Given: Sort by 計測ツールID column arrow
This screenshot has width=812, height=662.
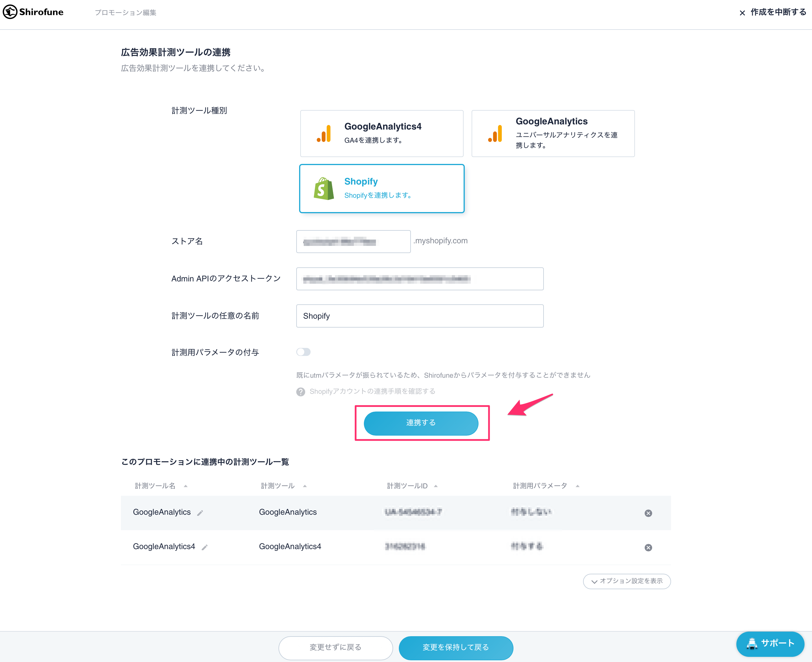Looking at the screenshot, I should point(436,486).
